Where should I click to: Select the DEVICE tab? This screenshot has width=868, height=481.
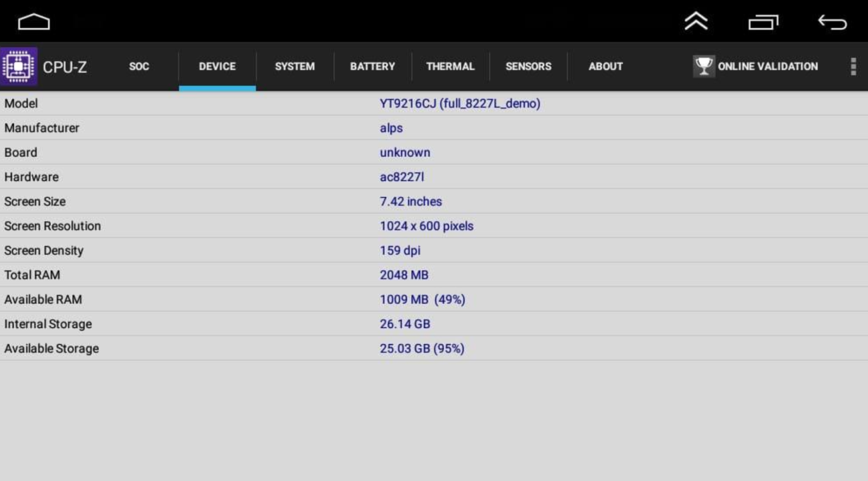pyautogui.click(x=217, y=66)
